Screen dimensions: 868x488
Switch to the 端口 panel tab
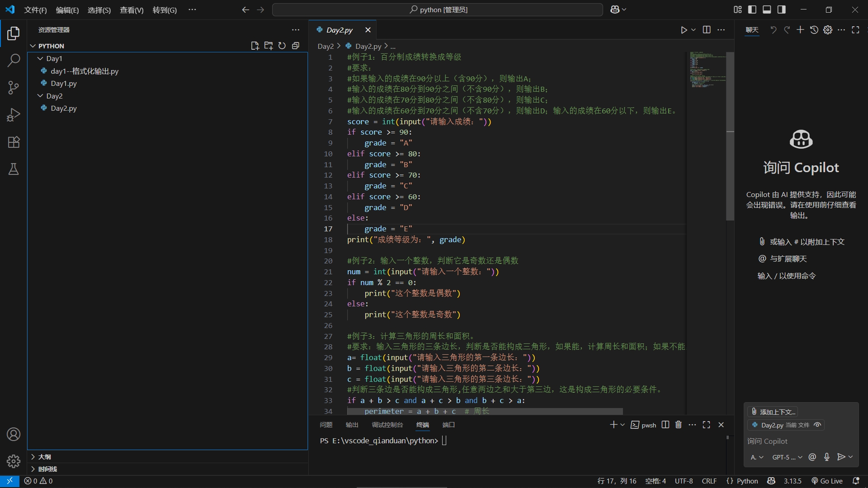(448, 425)
